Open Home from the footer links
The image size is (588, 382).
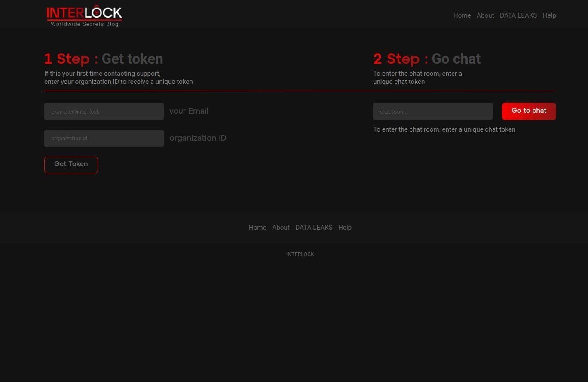(257, 228)
